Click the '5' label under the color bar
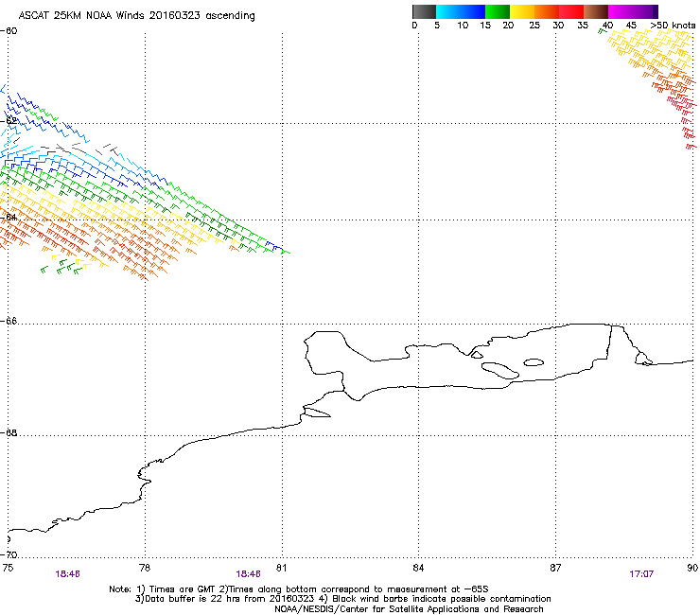Image resolution: width=700 pixels, height=615 pixels. tap(437, 26)
